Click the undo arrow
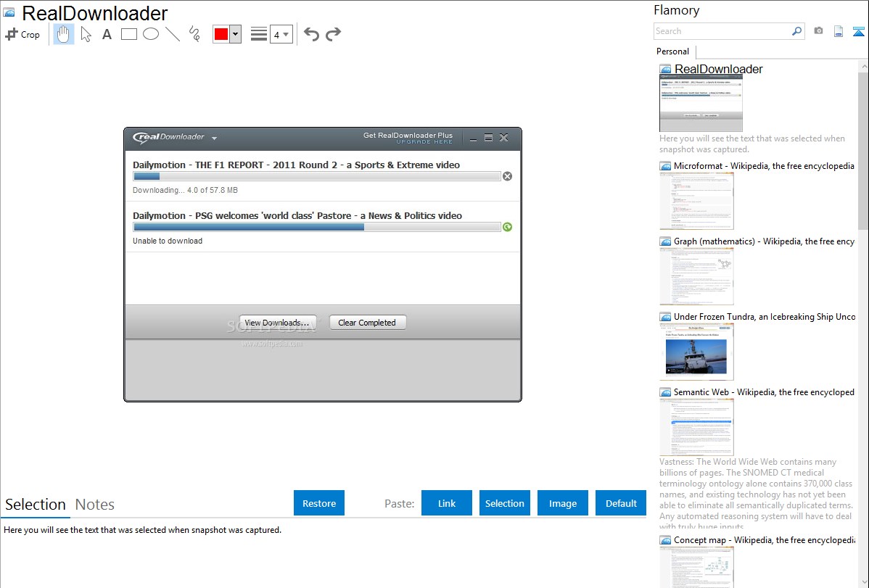Screen dimensions: 869x588 (x=311, y=34)
